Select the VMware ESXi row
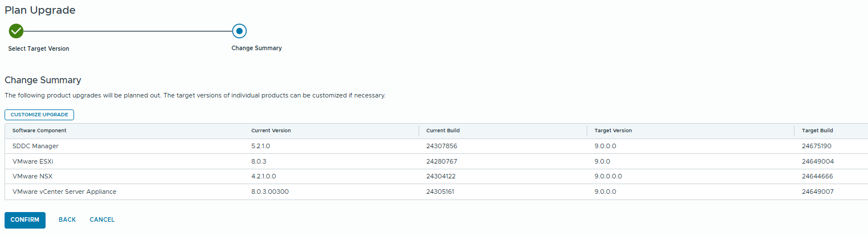The image size is (868, 236). pyautogui.click(x=33, y=161)
